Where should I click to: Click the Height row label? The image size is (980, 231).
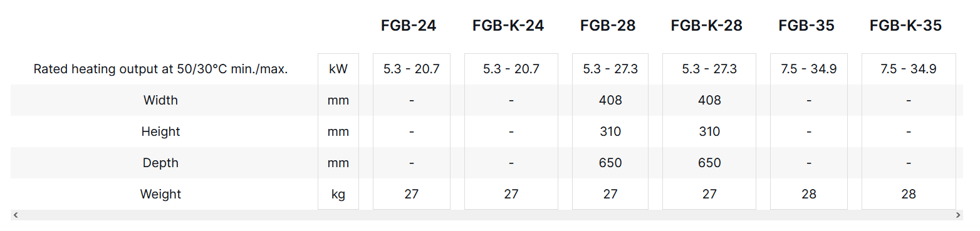click(160, 131)
